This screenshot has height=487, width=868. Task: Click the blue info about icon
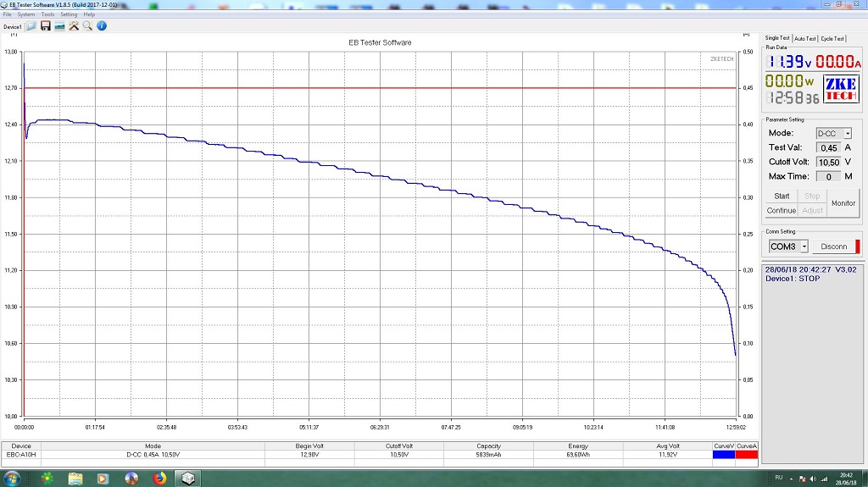click(x=102, y=26)
